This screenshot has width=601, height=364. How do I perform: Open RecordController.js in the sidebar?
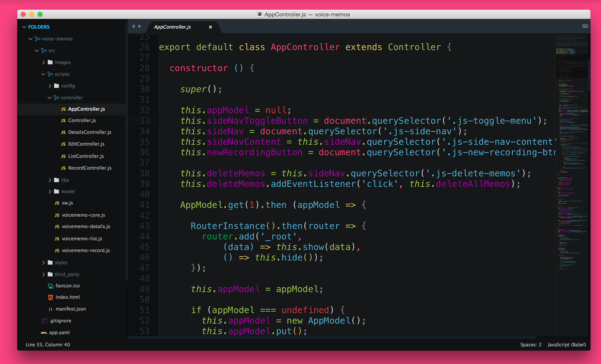point(89,168)
